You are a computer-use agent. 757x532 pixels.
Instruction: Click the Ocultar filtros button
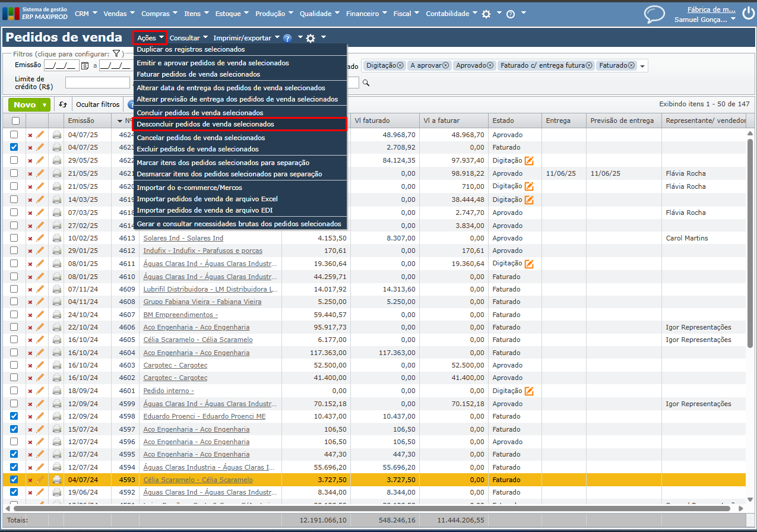(97, 104)
